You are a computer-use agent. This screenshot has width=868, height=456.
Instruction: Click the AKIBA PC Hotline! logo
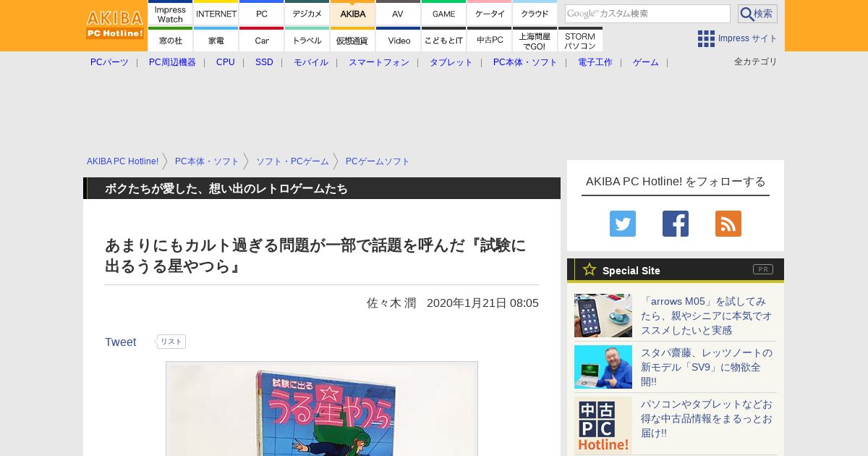pos(115,25)
